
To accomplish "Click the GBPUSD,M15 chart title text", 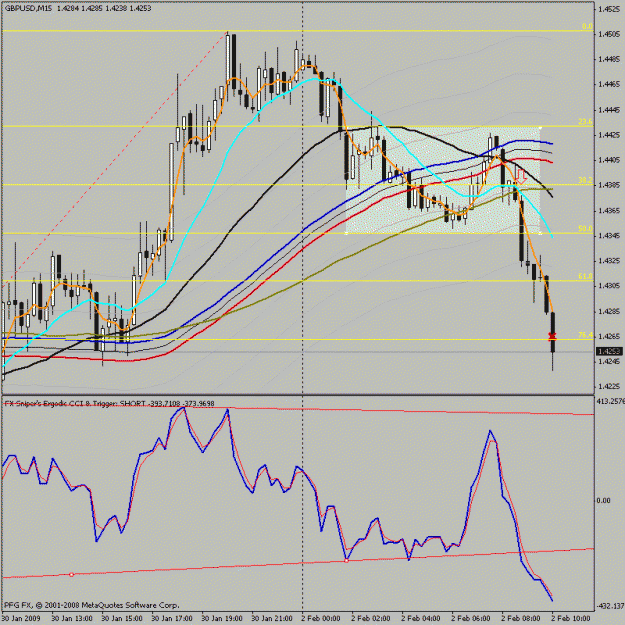I will click(78, 8).
